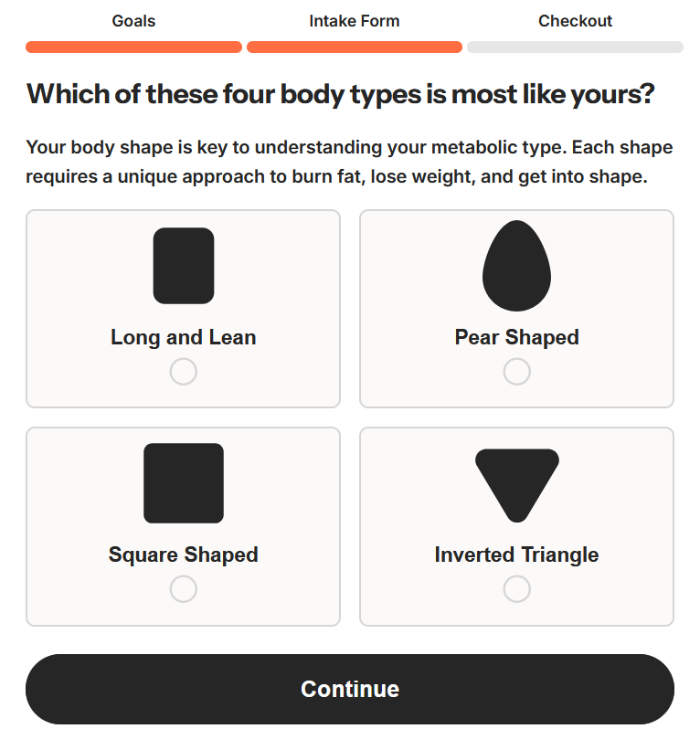The image size is (700, 750).
Task: Select the Pear Shaped radio button
Action: tap(516, 372)
